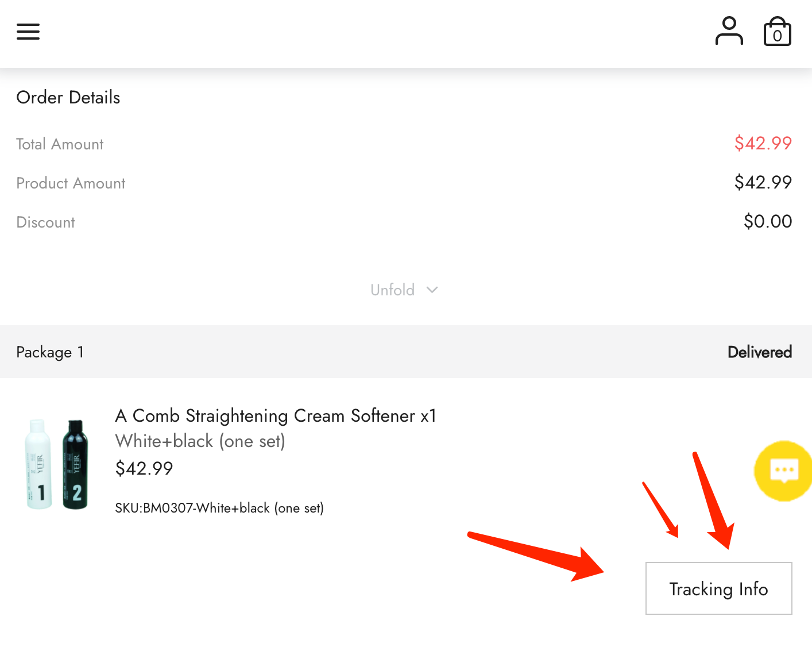Open the yellow live chat bubble
The image size is (812, 647).
click(x=783, y=471)
